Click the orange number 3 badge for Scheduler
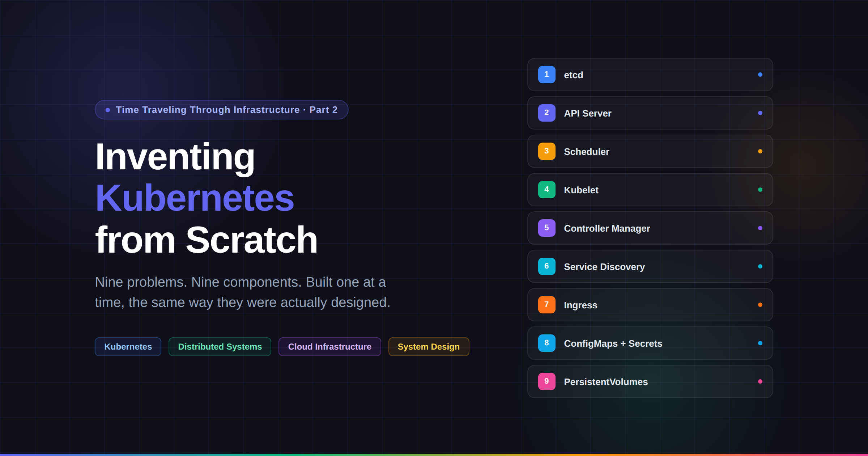The width and height of the screenshot is (868, 456). pyautogui.click(x=546, y=151)
